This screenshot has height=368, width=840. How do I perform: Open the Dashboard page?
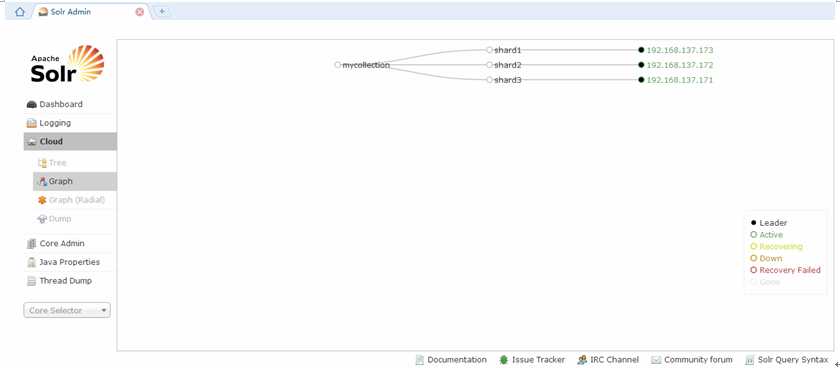point(61,104)
